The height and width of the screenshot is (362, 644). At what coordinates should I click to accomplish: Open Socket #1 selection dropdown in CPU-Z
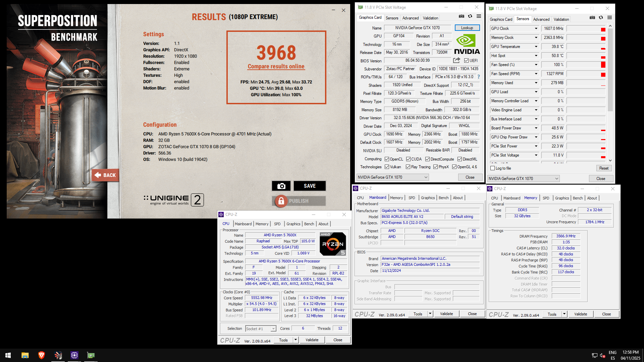pyautogui.click(x=261, y=329)
